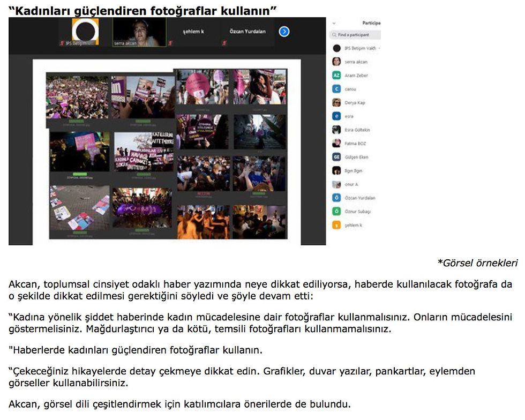Open the flyers on pavement photo thumbnail
Viewport: 525px width, 420px height.
(x=80, y=208)
